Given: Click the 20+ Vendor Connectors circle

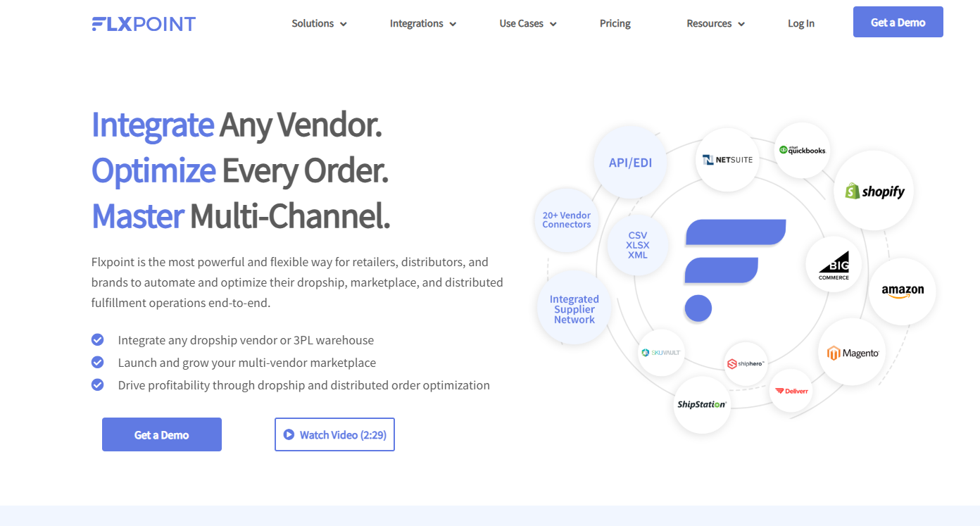Looking at the screenshot, I should pyautogui.click(x=567, y=220).
